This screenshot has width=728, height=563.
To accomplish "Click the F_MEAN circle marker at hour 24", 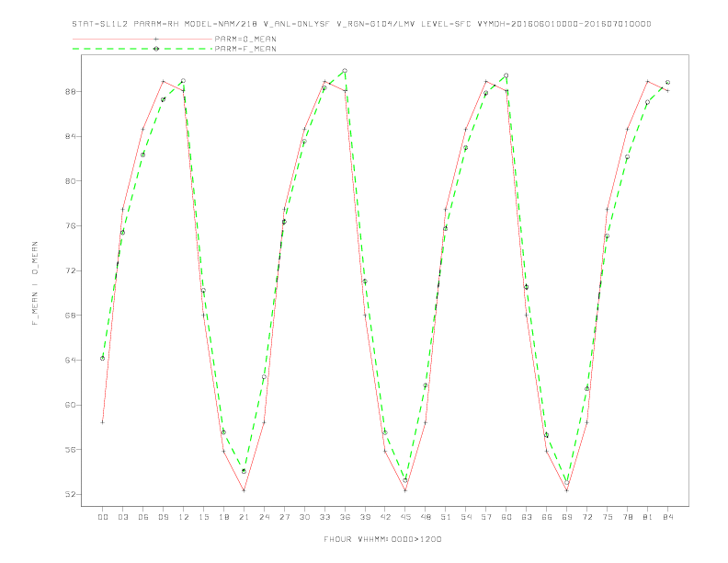I will [x=264, y=377].
